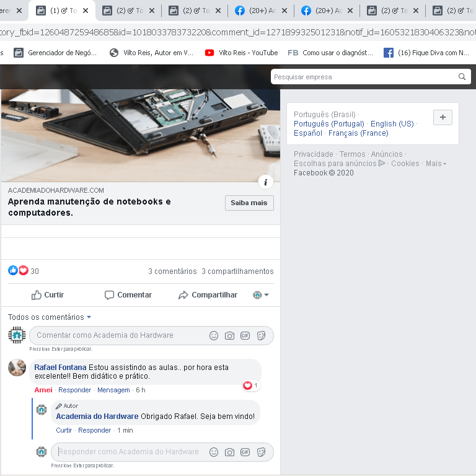Click Amei on Rafael's comment

point(43,390)
